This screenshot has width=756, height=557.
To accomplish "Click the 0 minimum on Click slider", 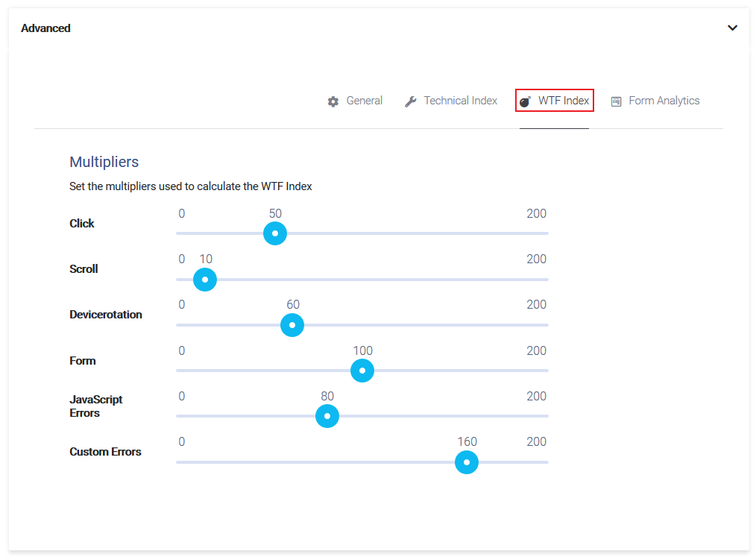I will [x=182, y=214].
